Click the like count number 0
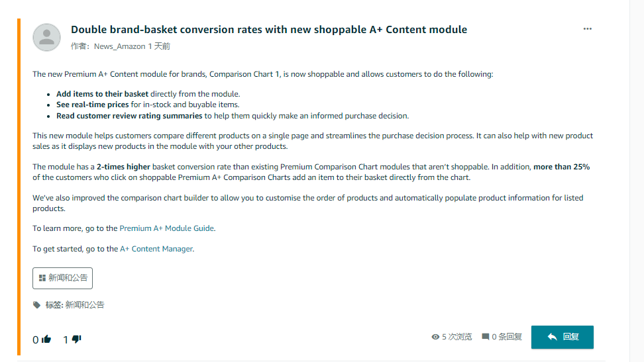 coord(36,340)
